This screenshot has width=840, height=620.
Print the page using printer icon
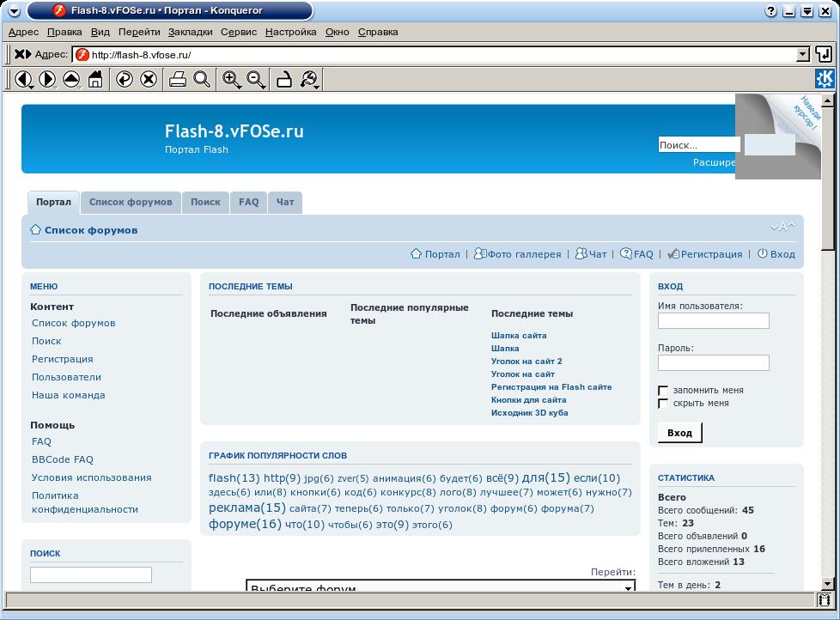coord(178,80)
